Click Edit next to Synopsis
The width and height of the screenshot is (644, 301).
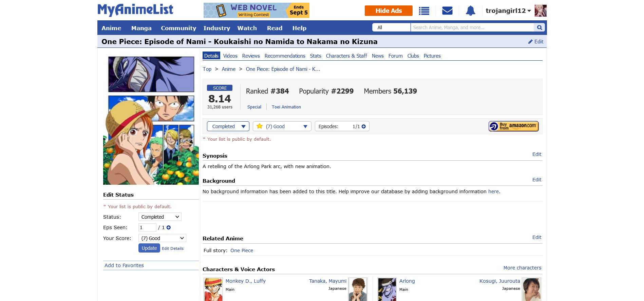pyautogui.click(x=537, y=154)
